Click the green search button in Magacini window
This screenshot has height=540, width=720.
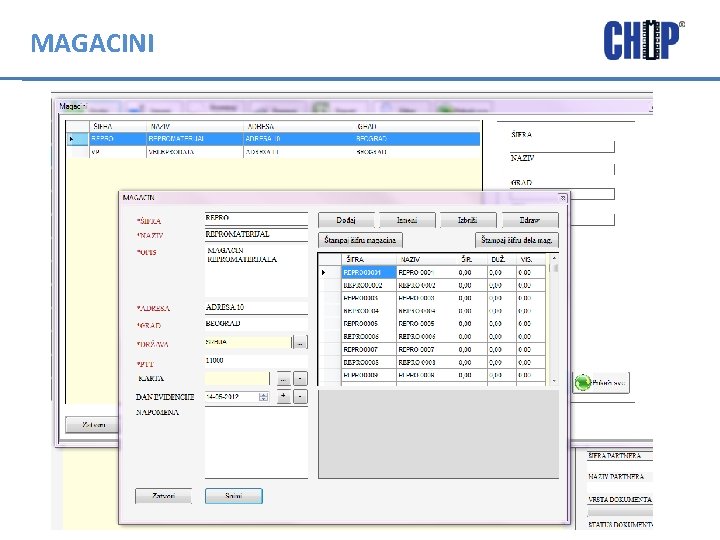point(602,382)
